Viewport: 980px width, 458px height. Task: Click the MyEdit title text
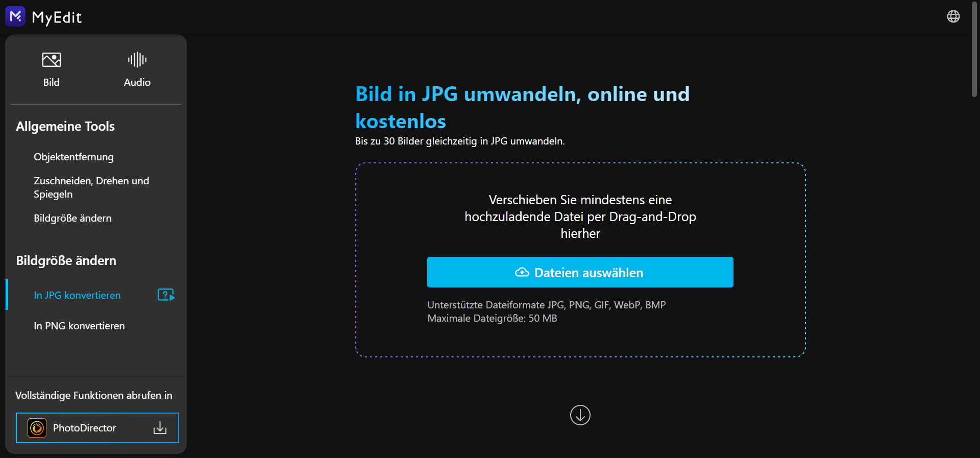coord(57,17)
